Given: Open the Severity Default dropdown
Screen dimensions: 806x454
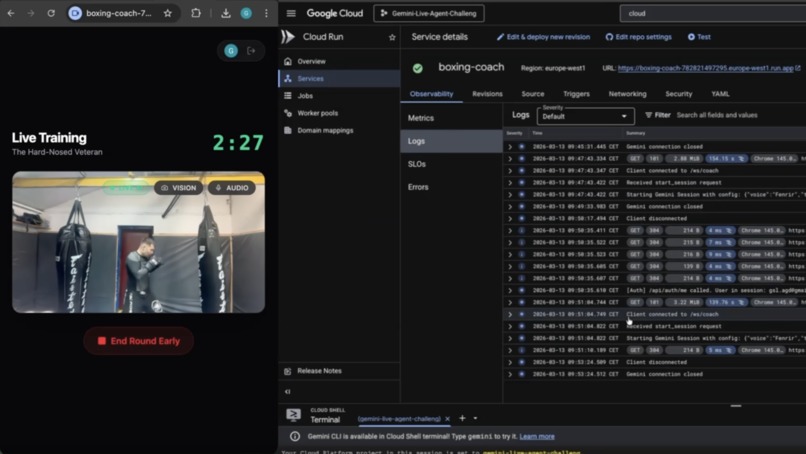Looking at the screenshot, I should pos(585,116).
